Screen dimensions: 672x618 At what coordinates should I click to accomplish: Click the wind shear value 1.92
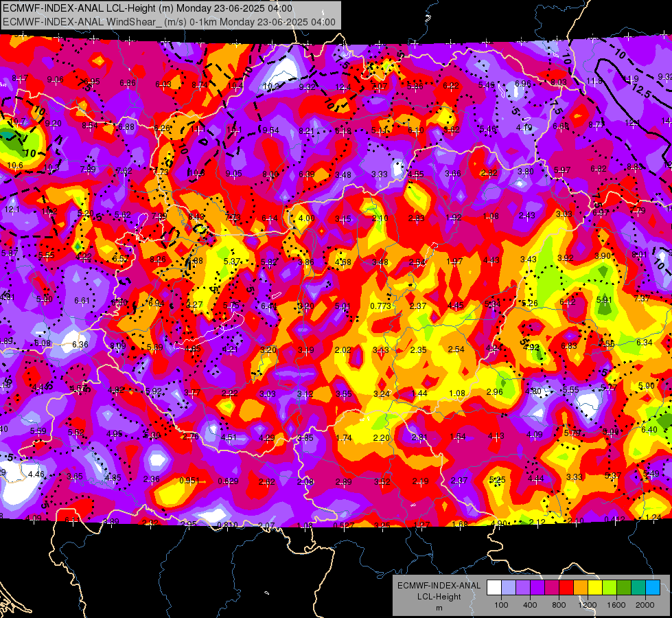[x=454, y=218]
